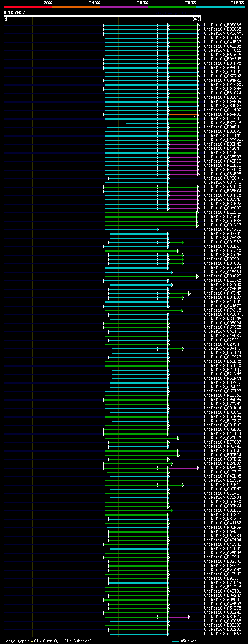The image size is (248, 644).
Task: Open hit UniRef100_B4FG11
Action: coord(222,50)
